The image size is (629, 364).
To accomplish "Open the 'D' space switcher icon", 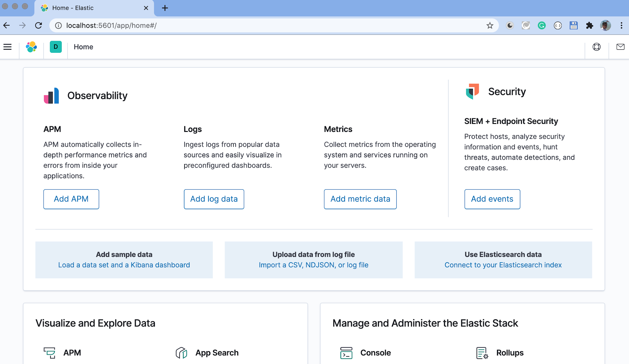I will (x=56, y=47).
